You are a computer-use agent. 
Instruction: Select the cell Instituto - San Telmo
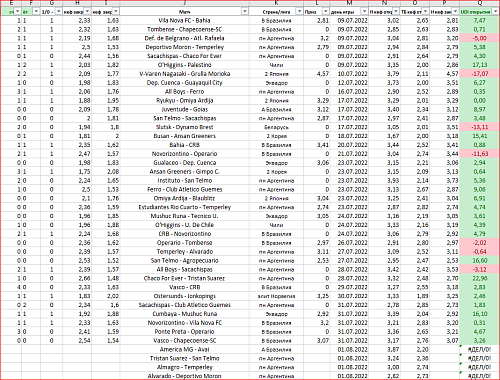coord(184,180)
